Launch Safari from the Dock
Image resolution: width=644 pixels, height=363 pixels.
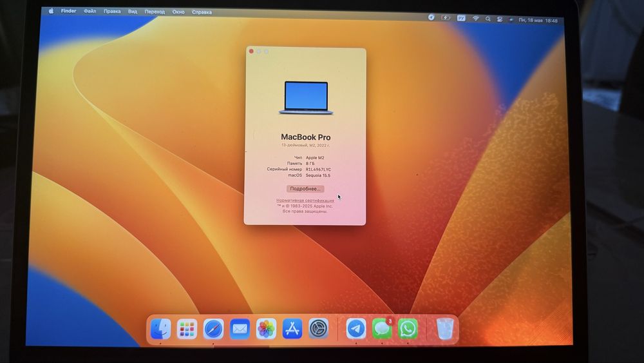click(x=213, y=329)
